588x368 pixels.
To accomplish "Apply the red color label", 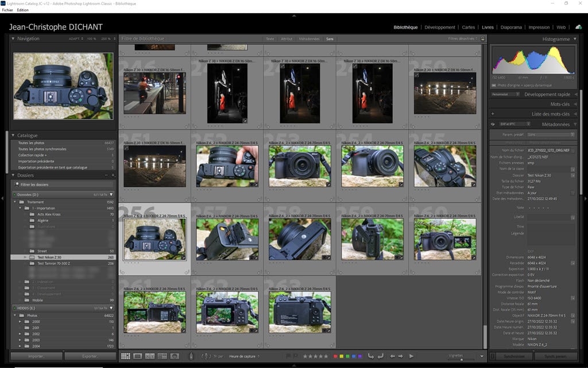I will [x=335, y=356].
